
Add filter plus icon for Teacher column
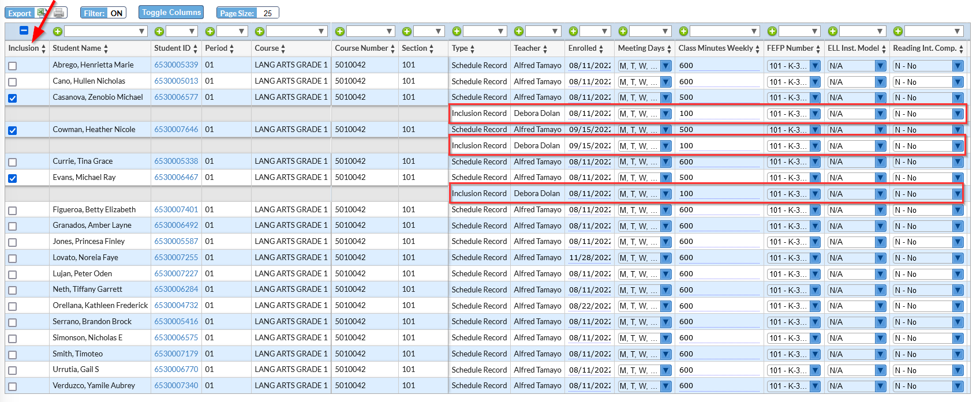[x=519, y=31]
